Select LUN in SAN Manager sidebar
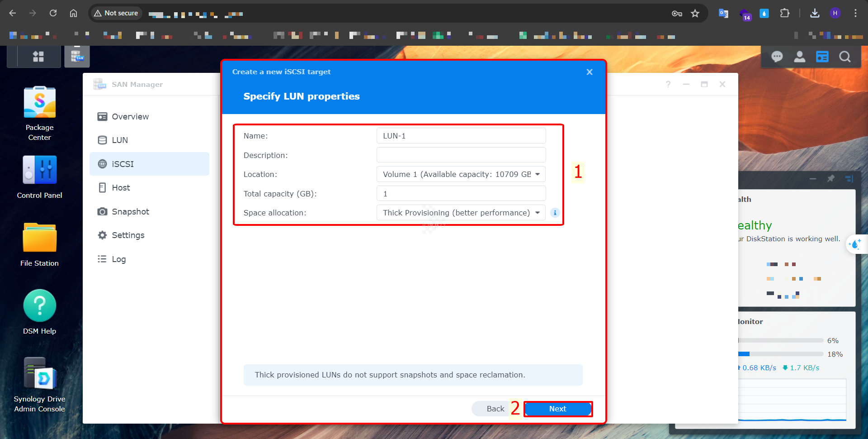The height and width of the screenshot is (439, 868). click(120, 140)
